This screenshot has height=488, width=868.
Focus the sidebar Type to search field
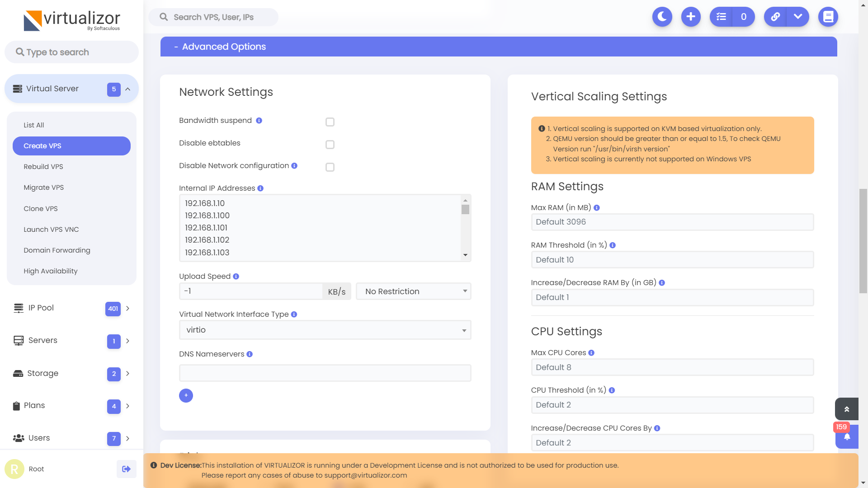coord(71,52)
